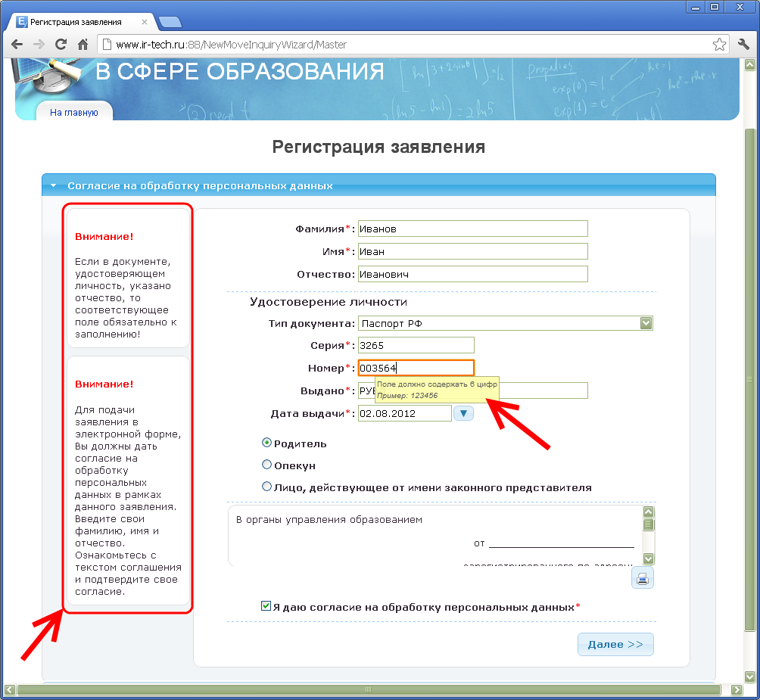
Task: Open the browser wrench settings menu
Action: (743, 45)
